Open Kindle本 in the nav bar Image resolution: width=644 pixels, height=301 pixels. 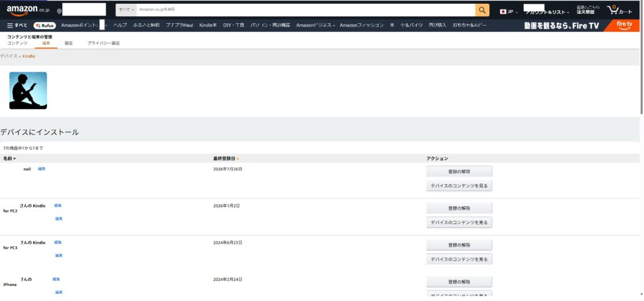(x=208, y=26)
